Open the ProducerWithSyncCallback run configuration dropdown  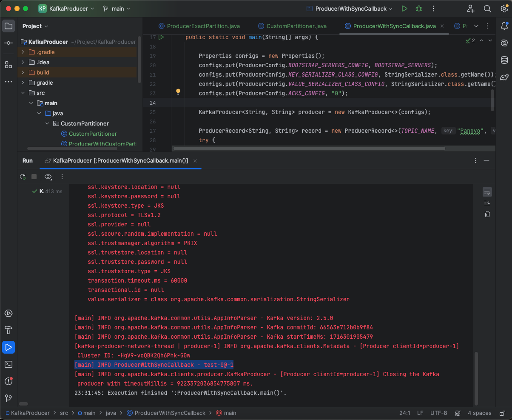click(350, 9)
